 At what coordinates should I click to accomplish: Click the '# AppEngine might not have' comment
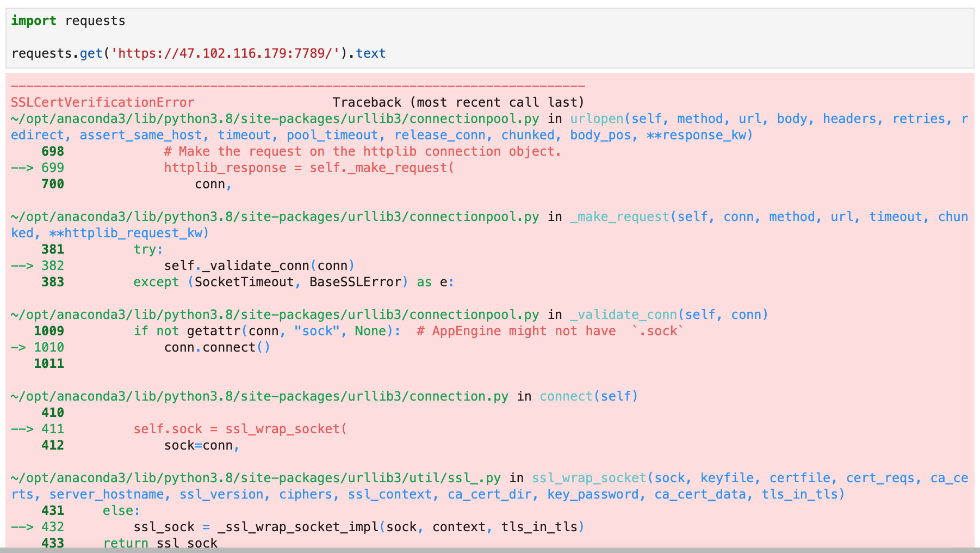550,331
